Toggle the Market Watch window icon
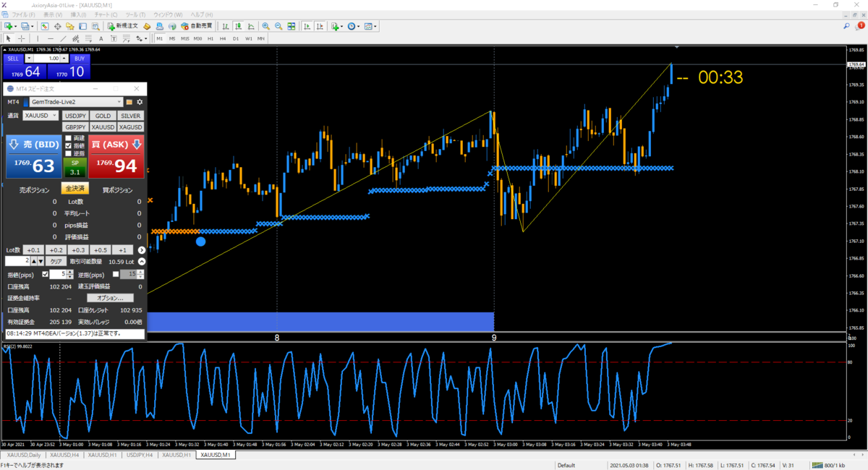This screenshot has width=868, height=470. [45, 26]
